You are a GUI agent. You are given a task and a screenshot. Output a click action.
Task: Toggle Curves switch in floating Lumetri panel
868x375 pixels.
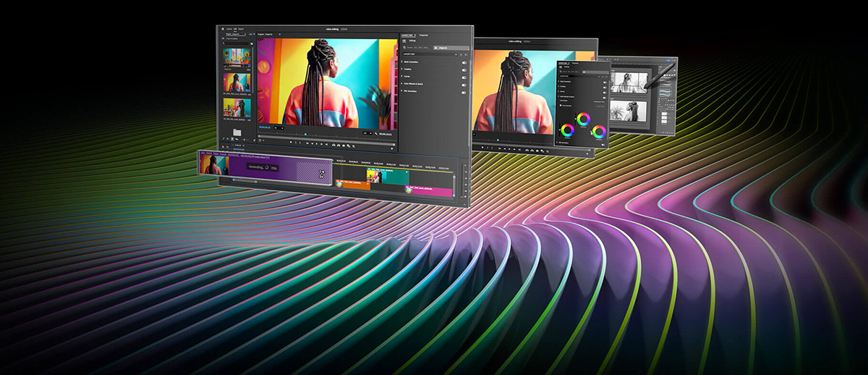tap(605, 92)
